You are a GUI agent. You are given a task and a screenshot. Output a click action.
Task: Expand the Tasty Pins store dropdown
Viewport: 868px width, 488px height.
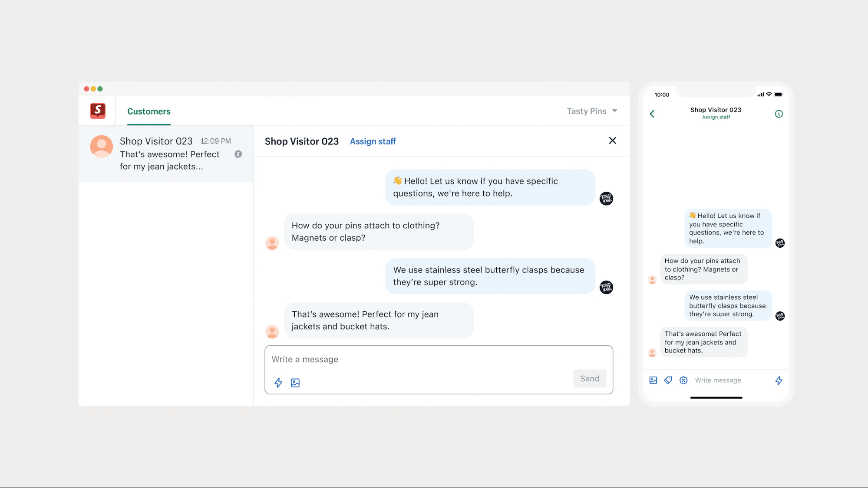point(592,111)
